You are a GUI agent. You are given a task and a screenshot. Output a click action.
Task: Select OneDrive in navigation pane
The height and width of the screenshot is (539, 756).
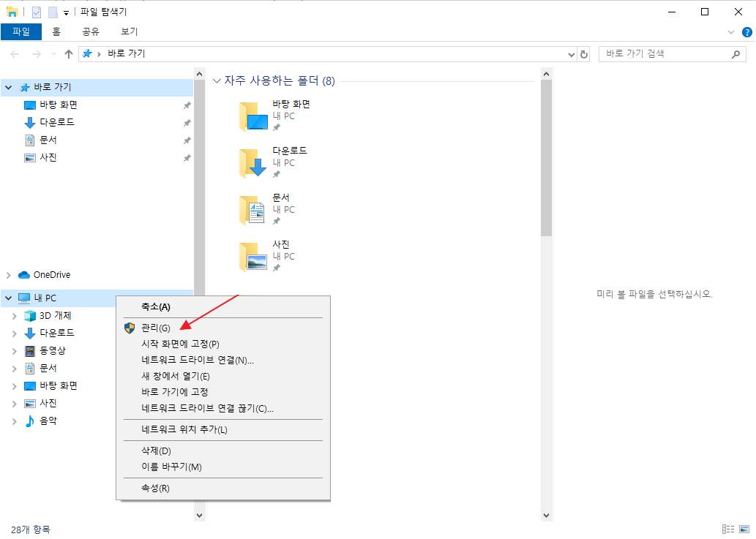[x=51, y=274]
